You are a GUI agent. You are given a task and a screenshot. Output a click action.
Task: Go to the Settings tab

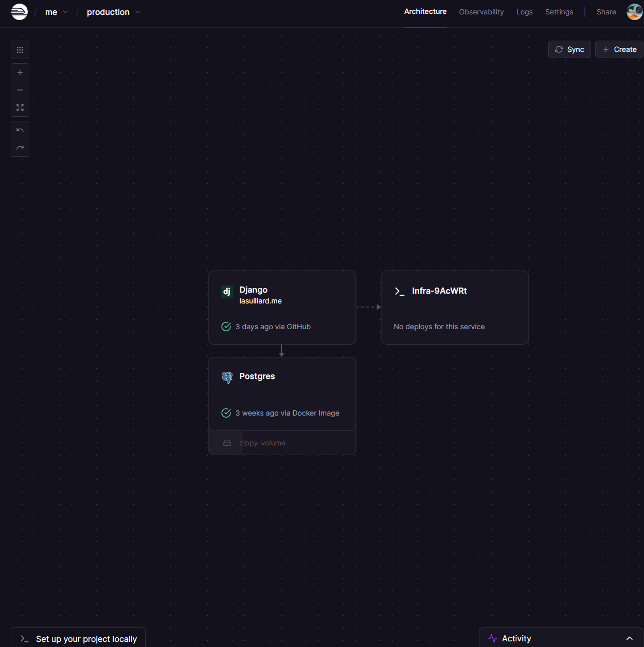coord(559,12)
